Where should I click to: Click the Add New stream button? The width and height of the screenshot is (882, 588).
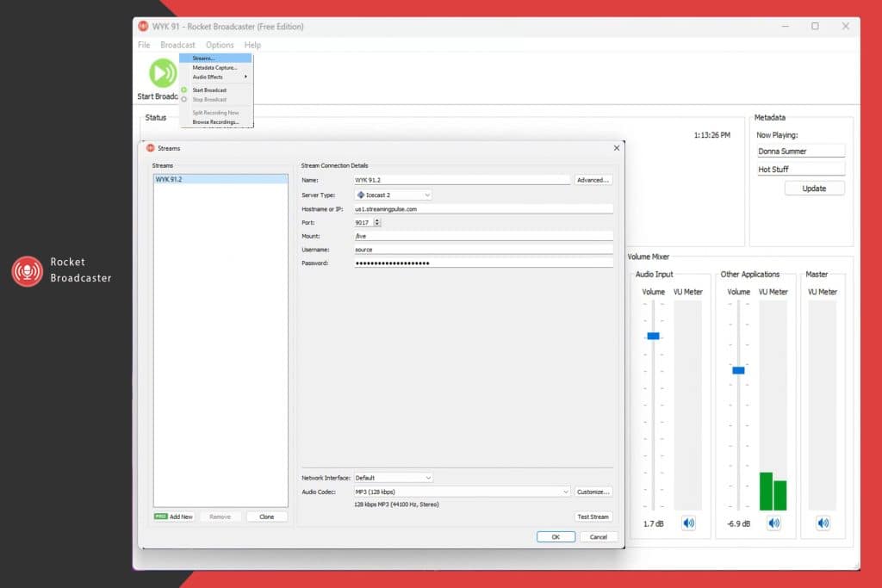click(174, 517)
